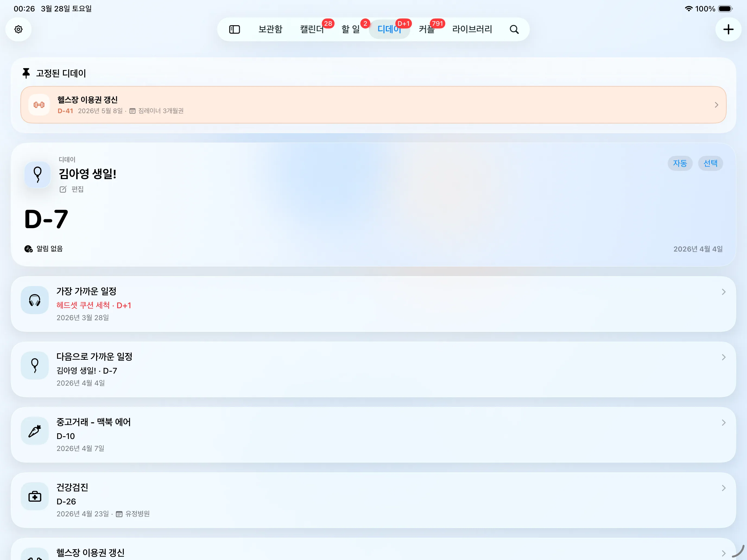Tap the plus button to add
Image resolution: width=747 pixels, height=560 pixels.
728,29
